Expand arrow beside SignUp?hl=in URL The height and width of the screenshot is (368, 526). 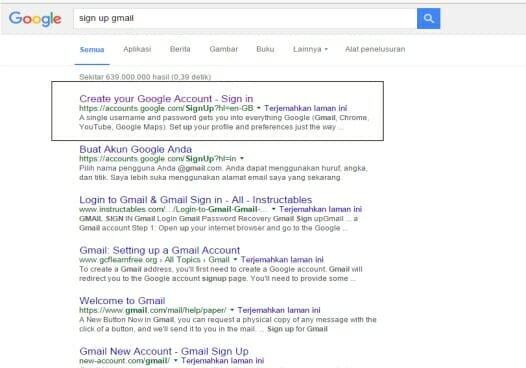coord(242,158)
